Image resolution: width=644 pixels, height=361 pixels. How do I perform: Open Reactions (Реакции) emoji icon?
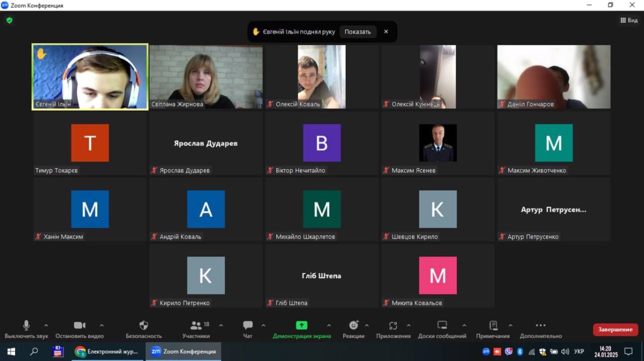(x=354, y=326)
